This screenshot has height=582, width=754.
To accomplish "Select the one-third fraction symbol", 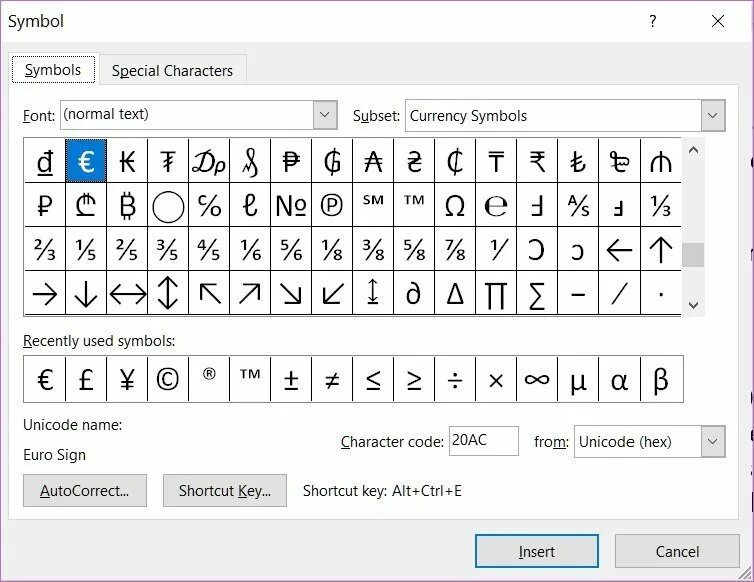I will (661, 205).
